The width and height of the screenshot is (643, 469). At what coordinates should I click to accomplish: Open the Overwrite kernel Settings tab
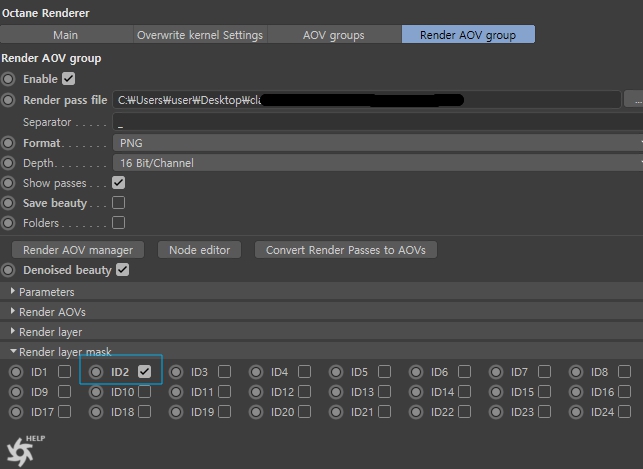(x=200, y=35)
